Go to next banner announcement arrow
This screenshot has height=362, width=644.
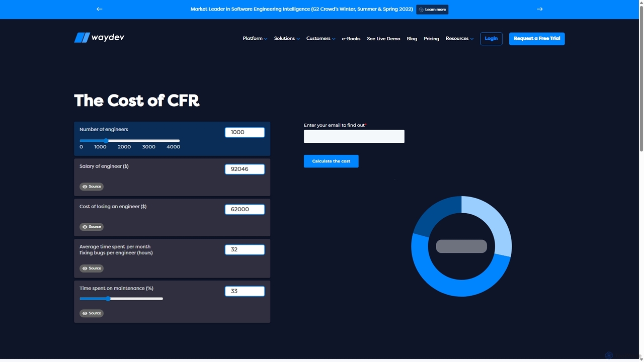(x=540, y=9)
